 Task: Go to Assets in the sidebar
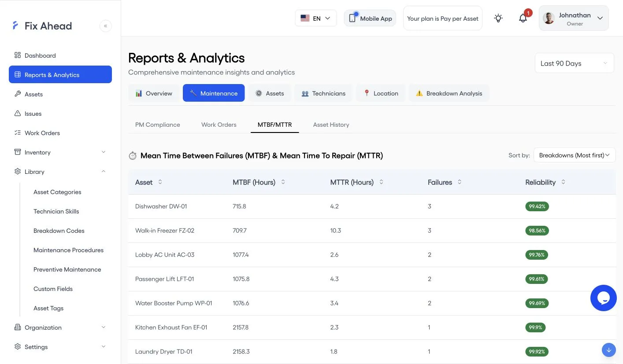pos(60,94)
